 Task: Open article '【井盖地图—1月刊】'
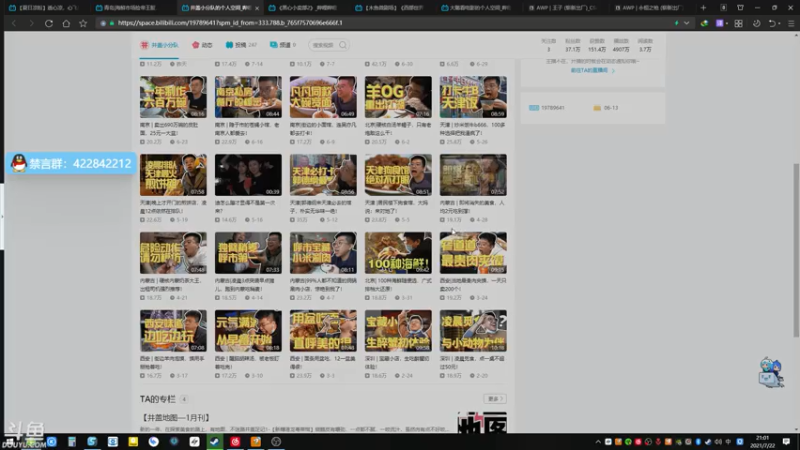pos(176,418)
